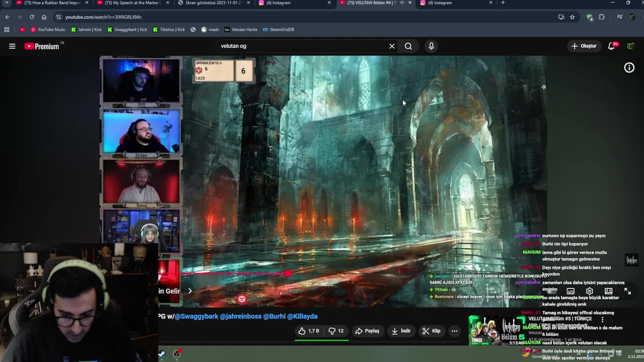Open the YouTube notifications bell
The image size is (644, 362).
coord(612,46)
